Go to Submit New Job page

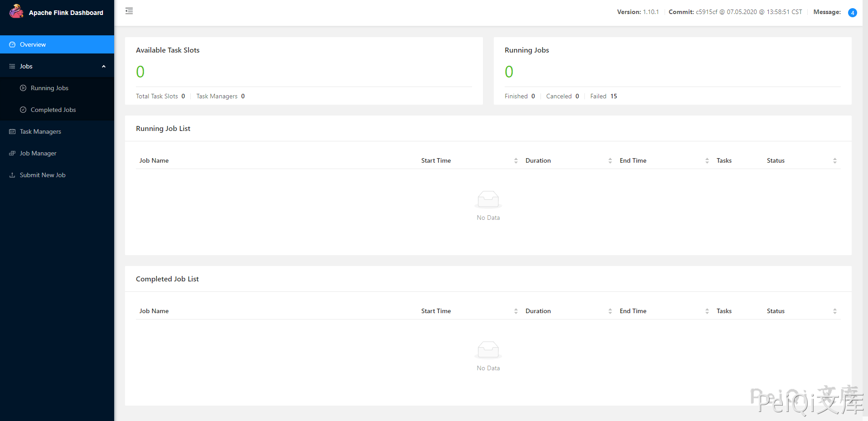click(43, 175)
